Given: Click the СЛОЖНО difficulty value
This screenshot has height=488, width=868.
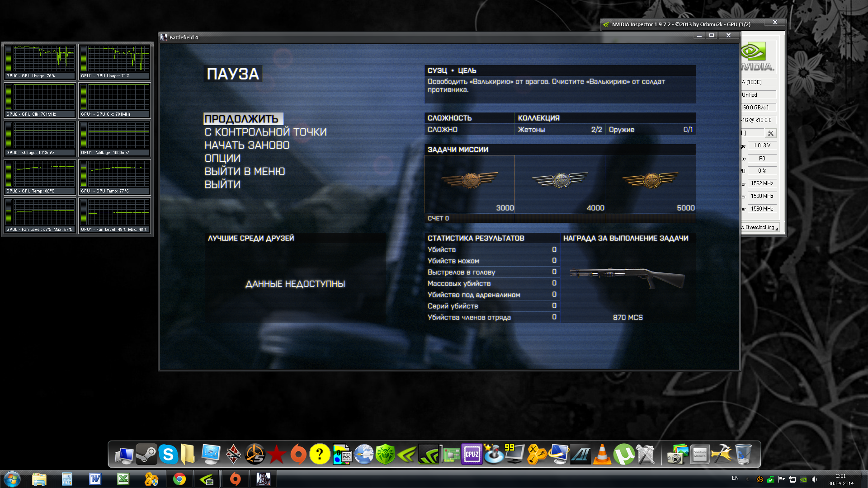Looking at the screenshot, I should pyautogui.click(x=443, y=130).
